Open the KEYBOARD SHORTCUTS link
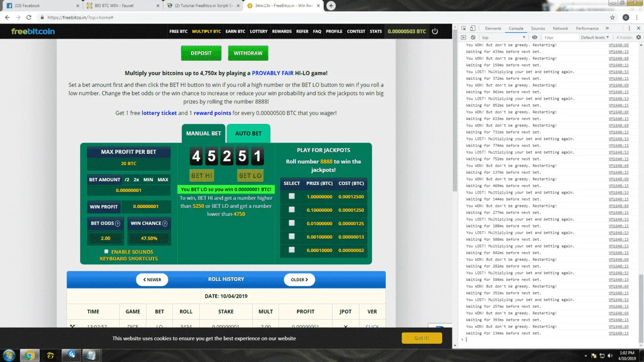 point(129,258)
